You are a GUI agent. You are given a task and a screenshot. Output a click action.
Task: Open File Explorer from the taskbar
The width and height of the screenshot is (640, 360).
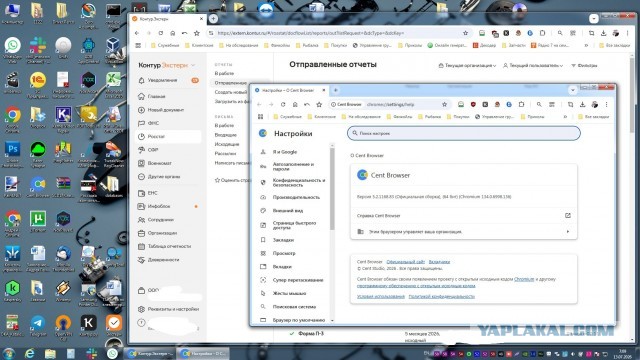click(x=50, y=353)
